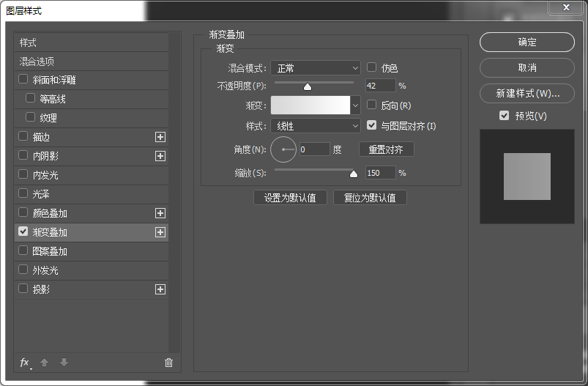The image size is (588, 386).
Task: Enable the 外发光 checkbox
Action: point(23,270)
